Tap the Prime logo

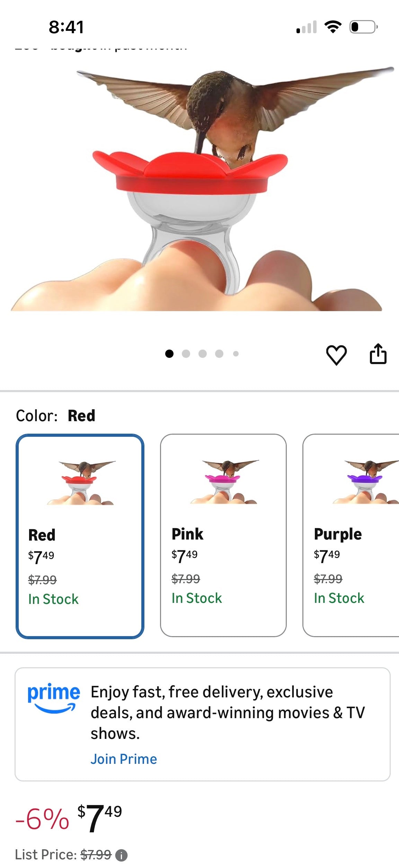[x=54, y=698]
